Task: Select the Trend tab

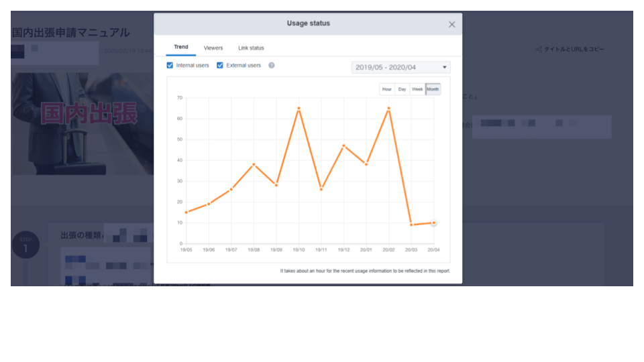Action: pos(181,48)
